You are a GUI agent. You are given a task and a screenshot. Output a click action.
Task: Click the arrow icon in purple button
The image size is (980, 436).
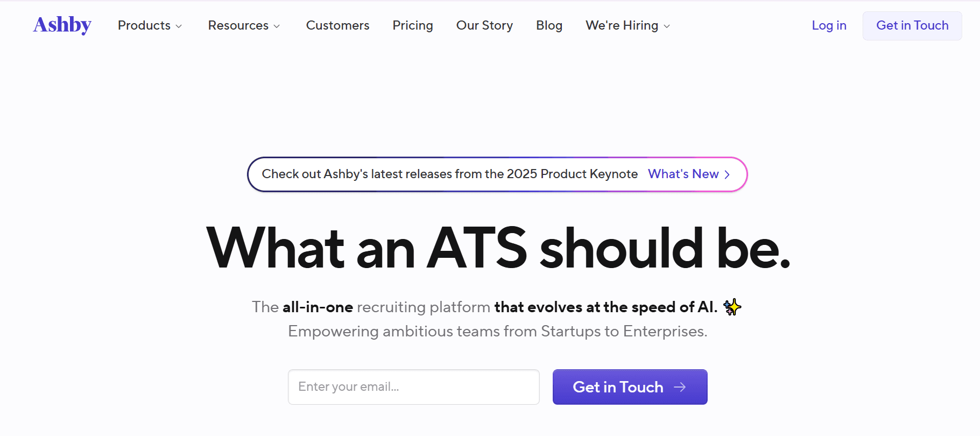[680, 387]
